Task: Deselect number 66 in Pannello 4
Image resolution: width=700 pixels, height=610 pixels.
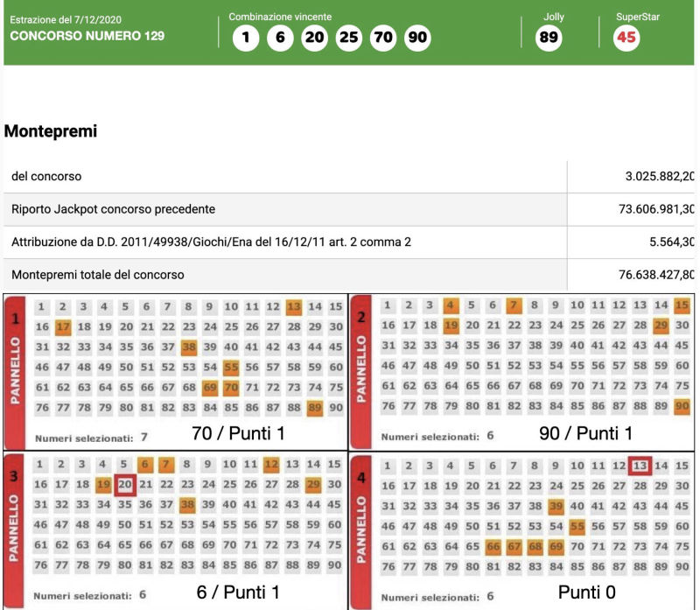Action: point(492,547)
